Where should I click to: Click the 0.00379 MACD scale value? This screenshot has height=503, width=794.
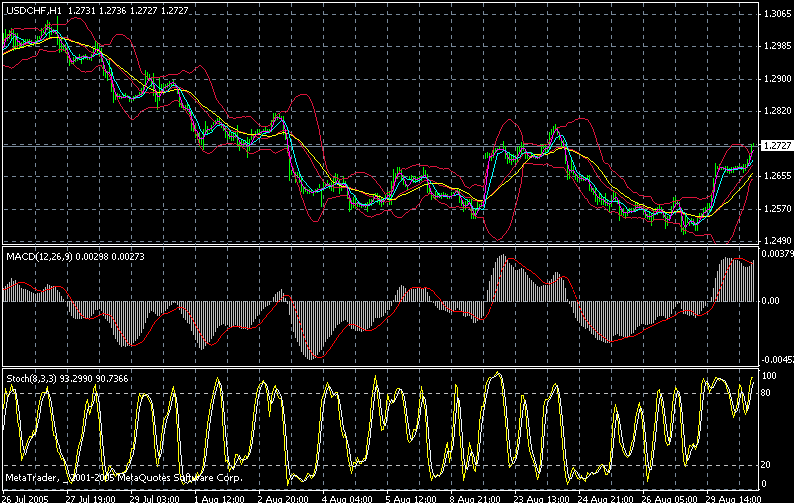pyautogui.click(x=778, y=253)
